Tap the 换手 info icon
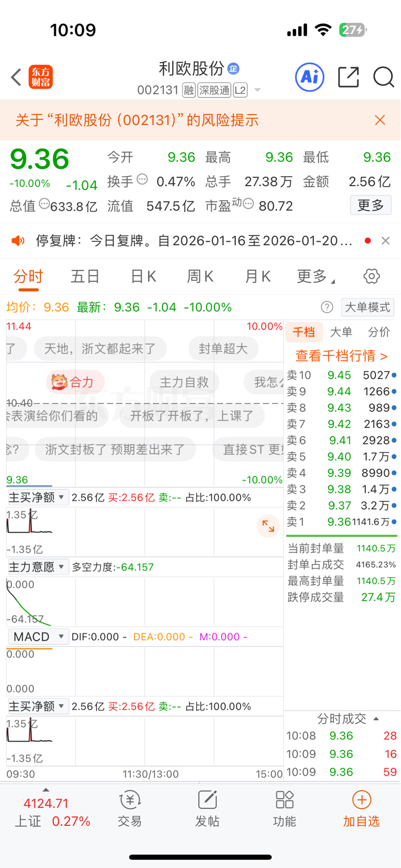The image size is (401, 868). [142, 180]
